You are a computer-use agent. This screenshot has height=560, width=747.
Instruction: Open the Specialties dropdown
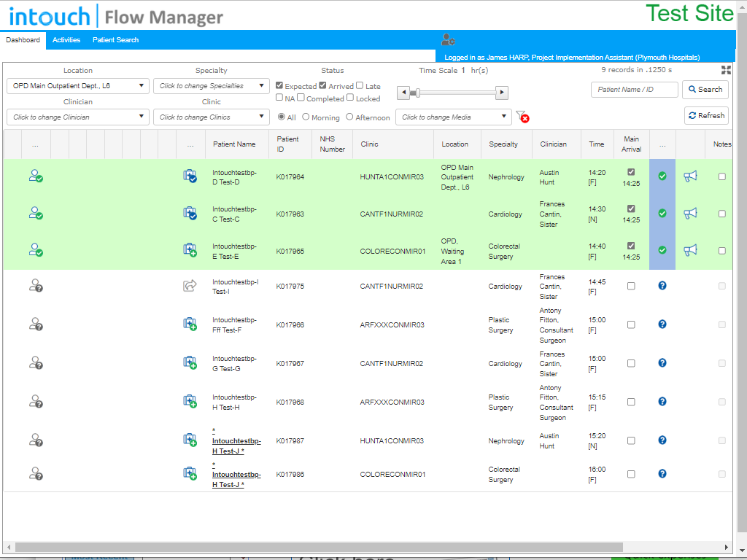tap(212, 86)
